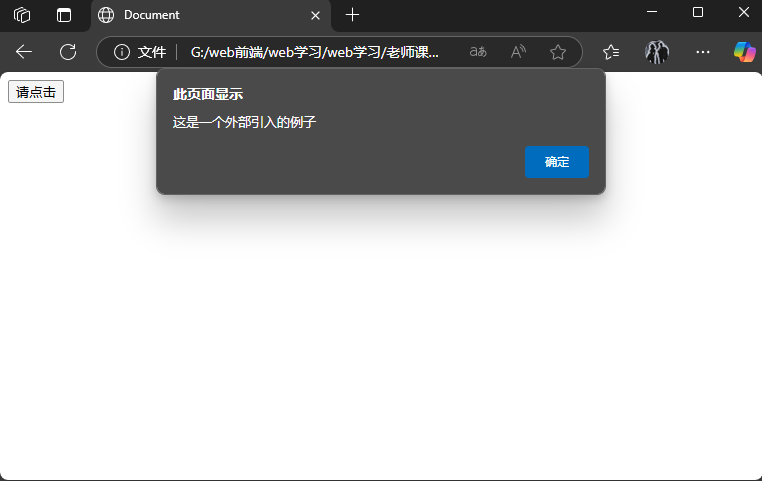This screenshot has width=762, height=481.
Task: Open the Edge Workspaces icon
Action: click(22, 15)
